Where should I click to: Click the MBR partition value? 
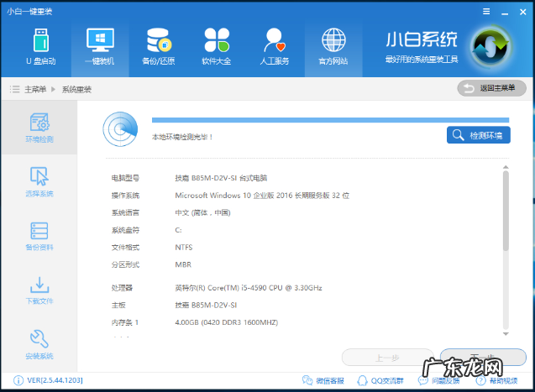coord(183,264)
